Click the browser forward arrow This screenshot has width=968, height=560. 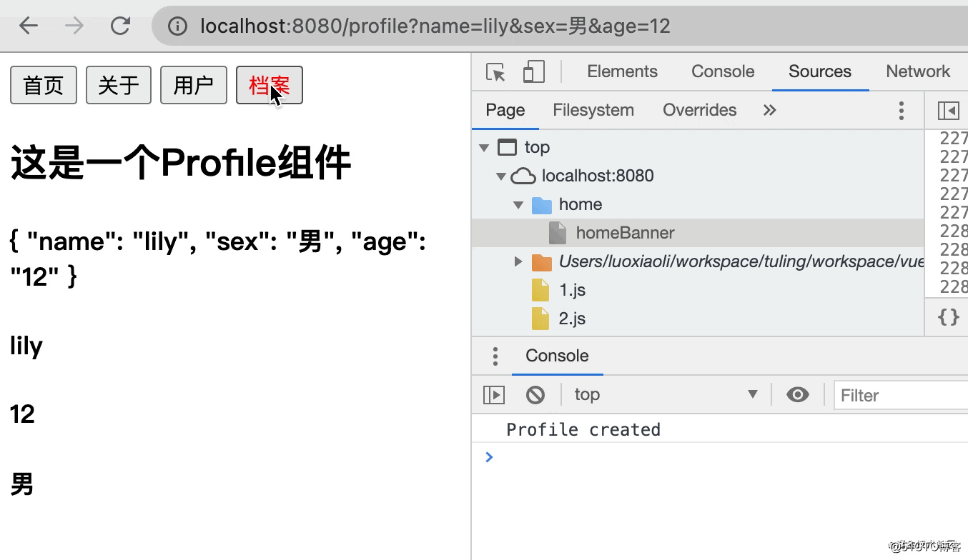click(74, 26)
